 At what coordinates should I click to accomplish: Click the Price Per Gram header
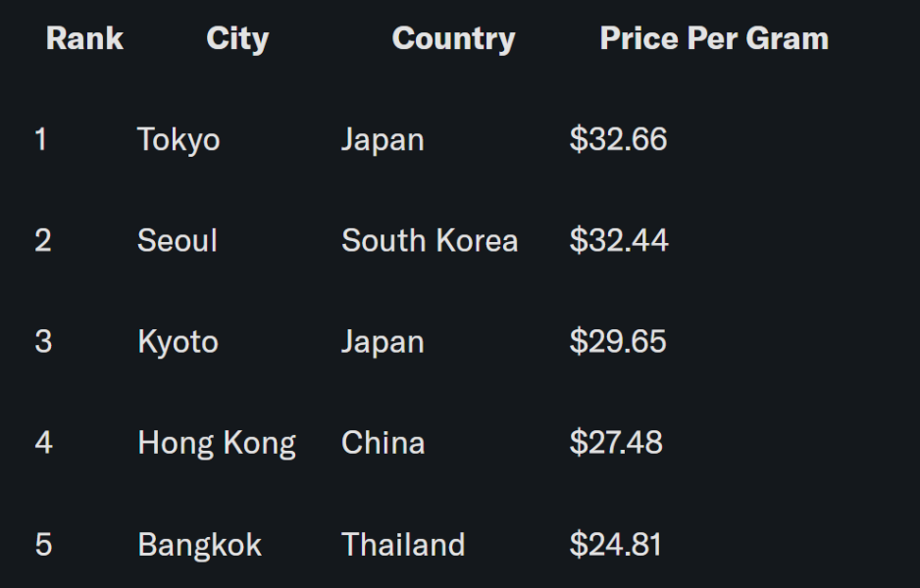click(714, 39)
